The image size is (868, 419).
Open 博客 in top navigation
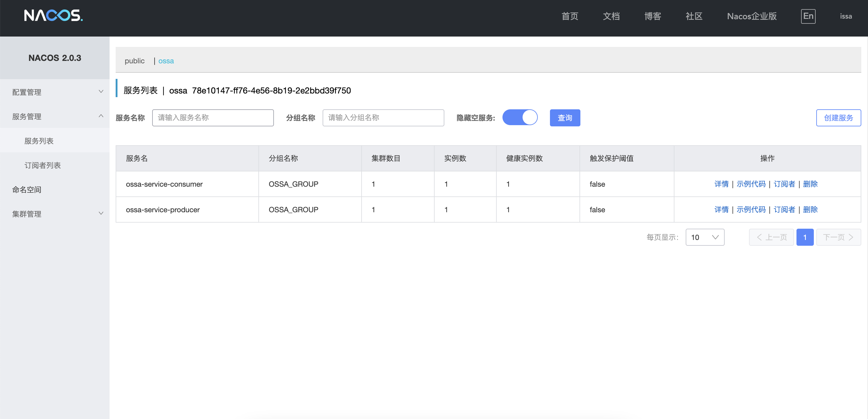(x=652, y=16)
